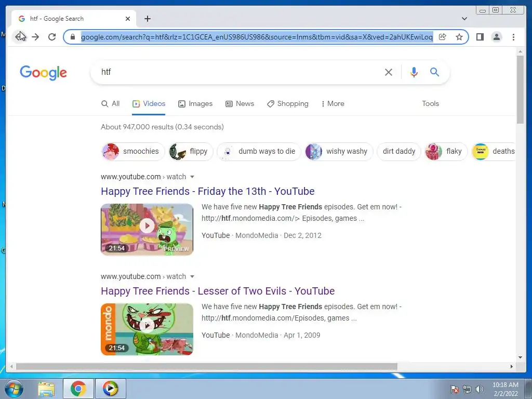Viewport: 532px width, 399px height.
Task: Filter by the 'dumb ways to die' chip
Action: pyautogui.click(x=259, y=151)
